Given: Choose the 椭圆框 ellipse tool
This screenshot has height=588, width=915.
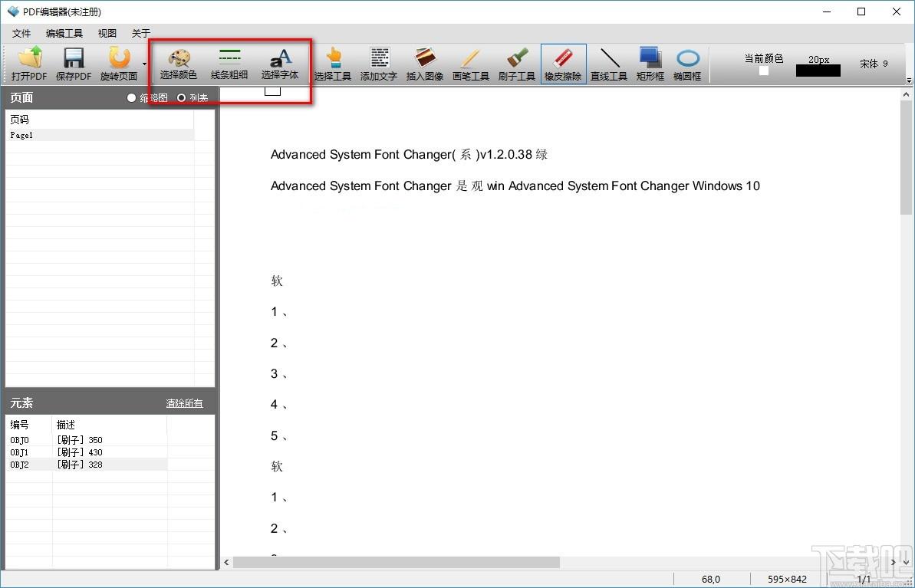Looking at the screenshot, I should tap(687, 64).
